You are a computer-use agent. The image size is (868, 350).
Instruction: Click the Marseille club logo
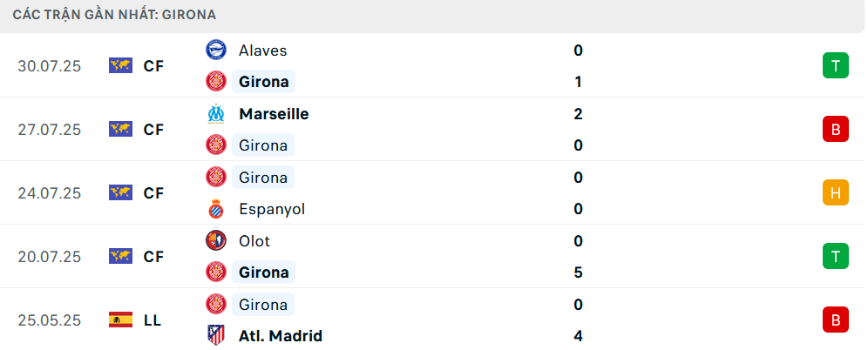216,113
